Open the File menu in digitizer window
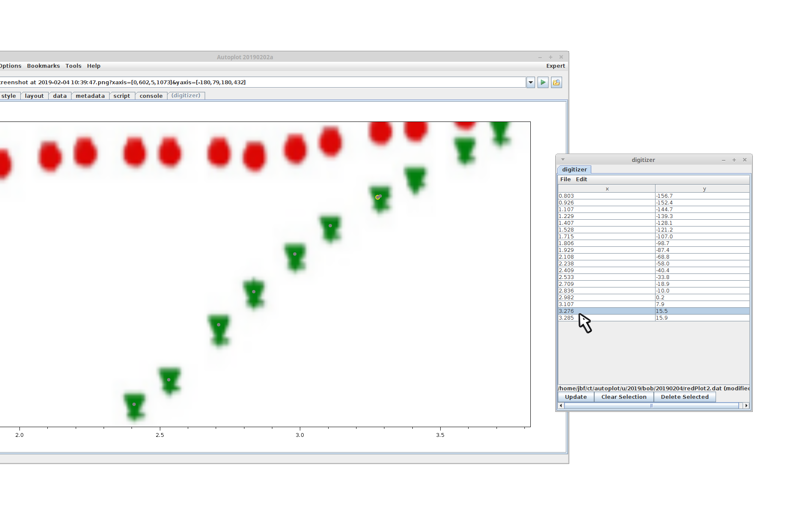The image size is (812, 508). pyautogui.click(x=565, y=179)
